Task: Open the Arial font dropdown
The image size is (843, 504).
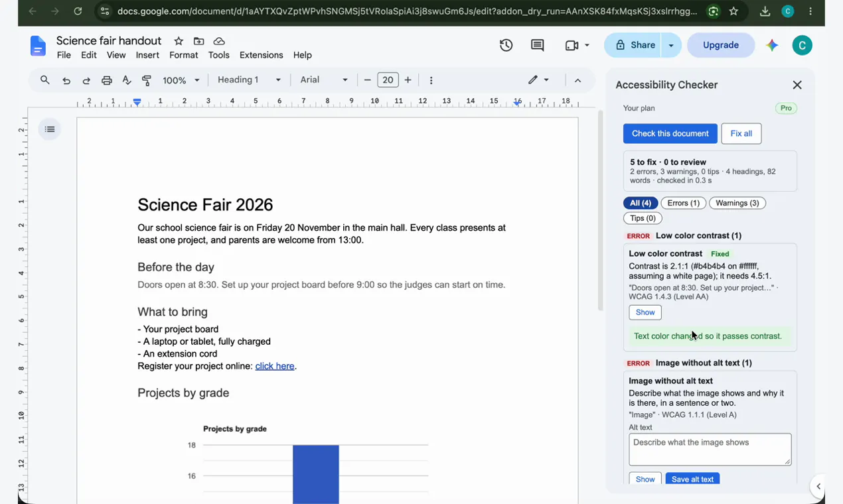Action: (324, 80)
